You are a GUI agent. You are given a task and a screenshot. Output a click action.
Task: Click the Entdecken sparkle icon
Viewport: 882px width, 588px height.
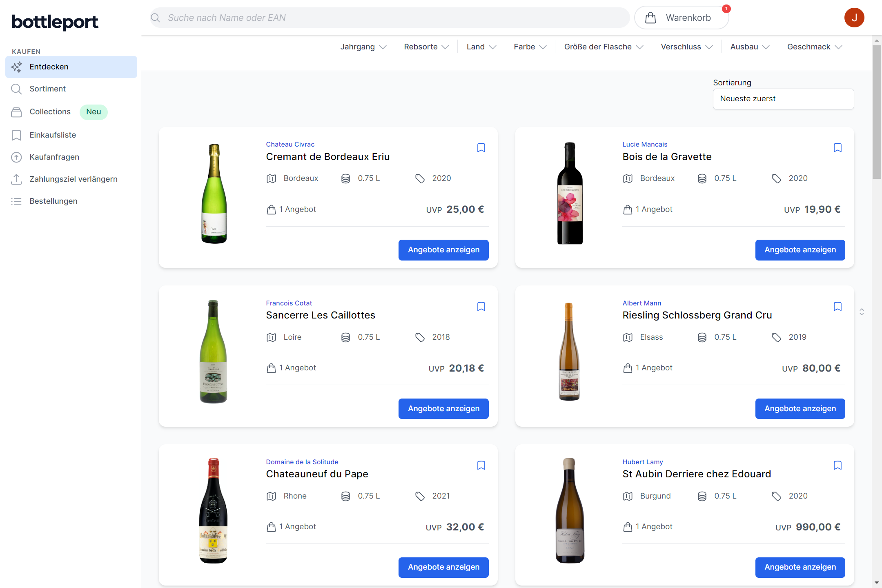[16, 67]
